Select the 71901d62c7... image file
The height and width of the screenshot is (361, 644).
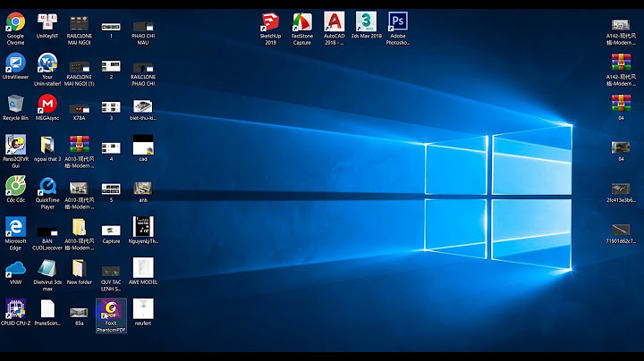621,230
